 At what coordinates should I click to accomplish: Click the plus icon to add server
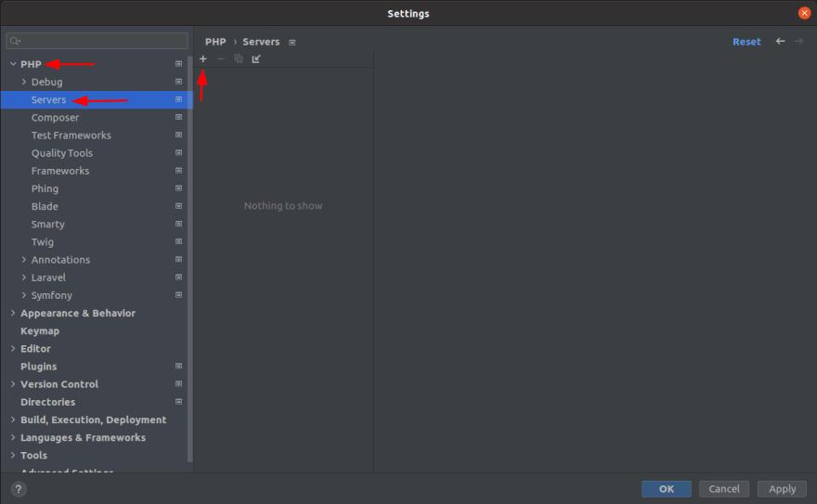point(203,58)
